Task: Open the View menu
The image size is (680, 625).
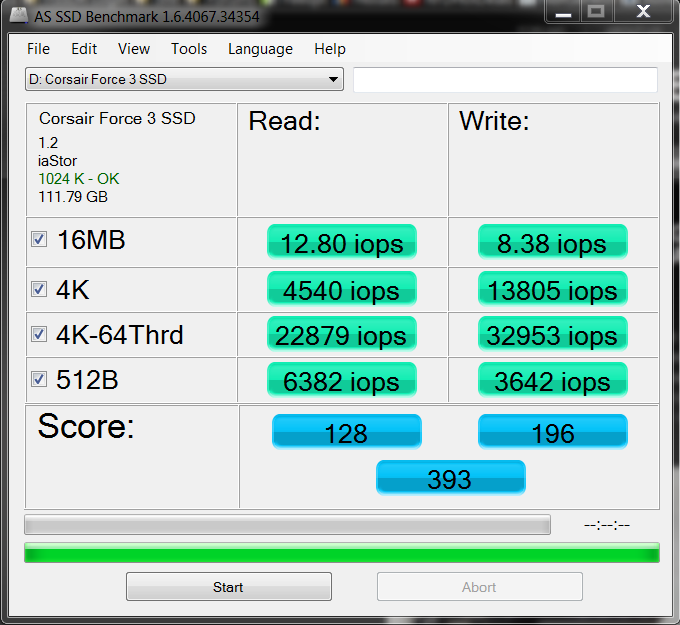Action: pyautogui.click(x=133, y=49)
